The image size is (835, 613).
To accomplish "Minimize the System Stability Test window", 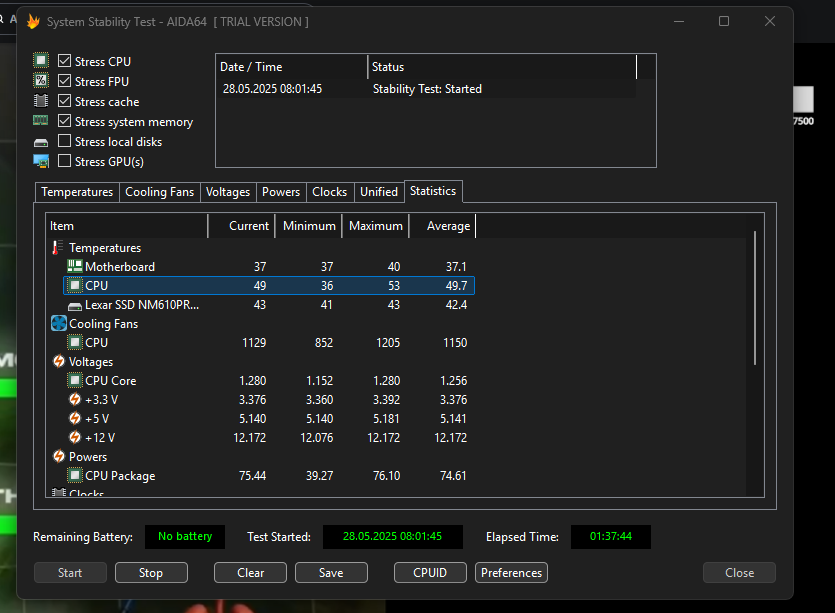I will pyautogui.click(x=678, y=21).
